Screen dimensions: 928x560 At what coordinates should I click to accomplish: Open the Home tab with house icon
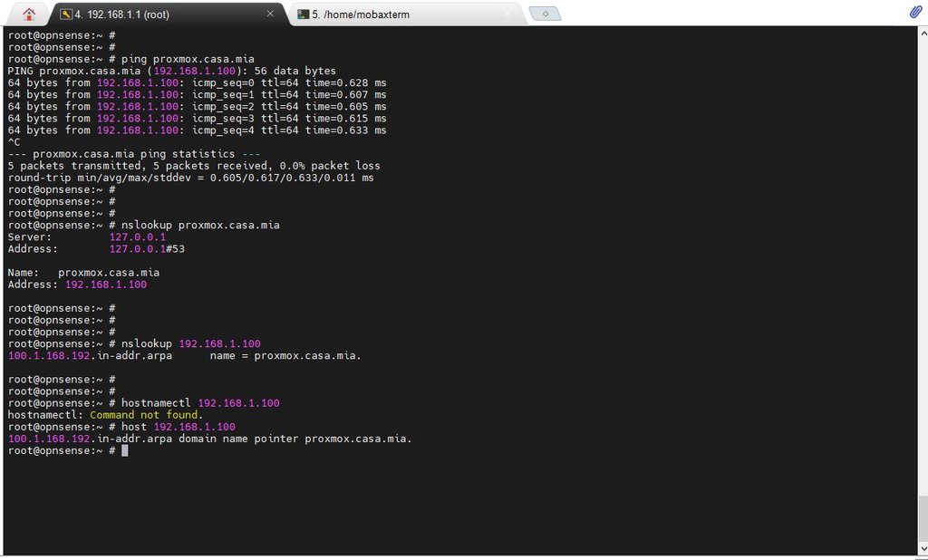click(28, 14)
